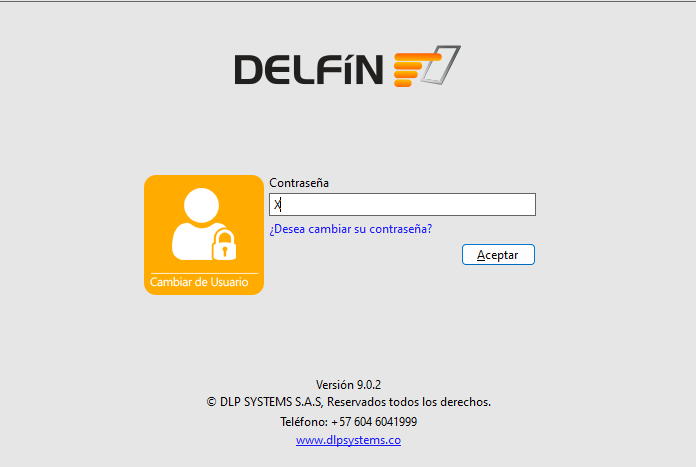696x467 pixels.
Task: Select the Cambiar de Usuario caption text
Action: [199, 282]
